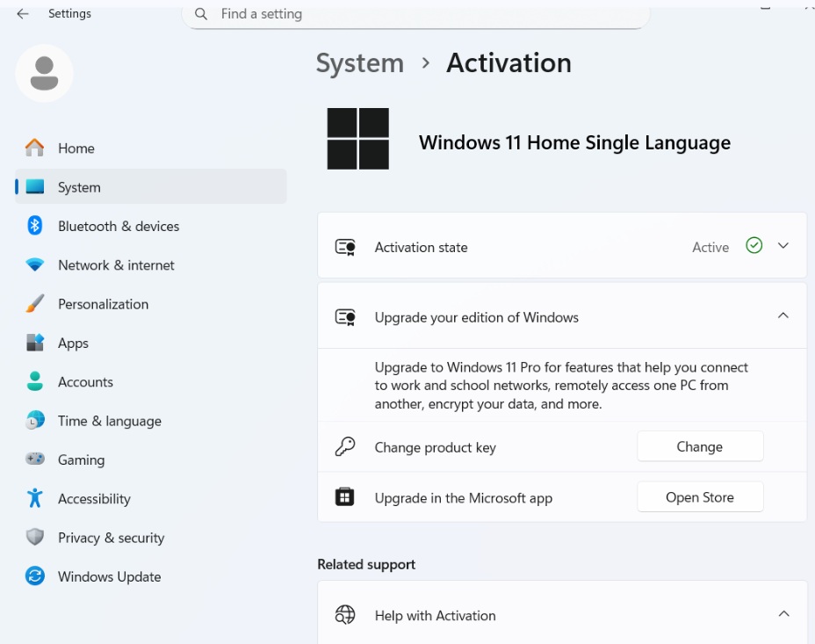Click Upgrade your edition of Windows label

point(477,317)
